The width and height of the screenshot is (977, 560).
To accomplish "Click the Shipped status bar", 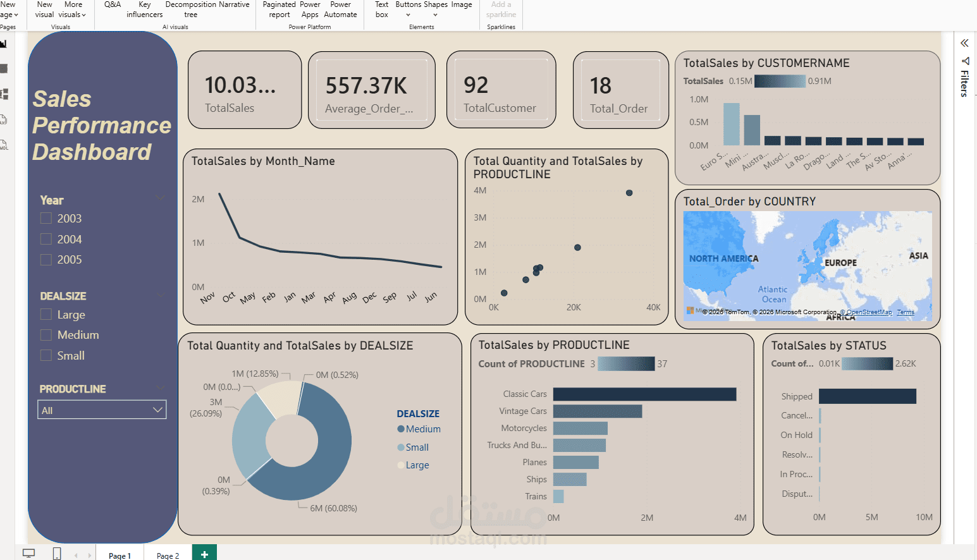I will (x=867, y=396).
